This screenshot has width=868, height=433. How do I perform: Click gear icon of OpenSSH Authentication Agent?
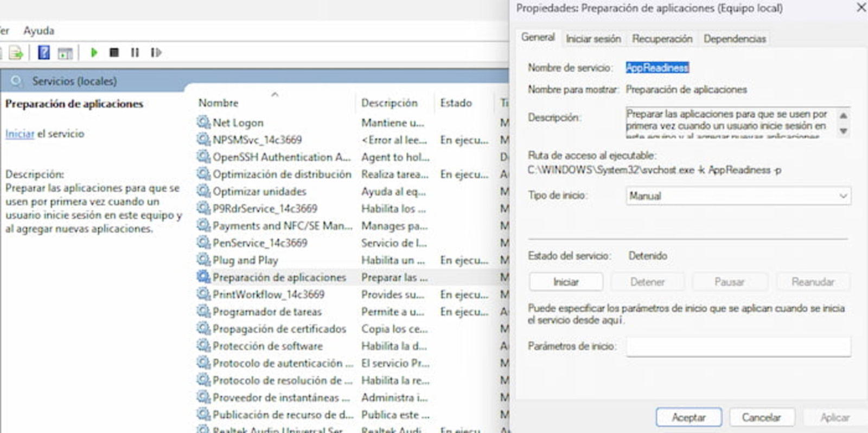click(203, 157)
